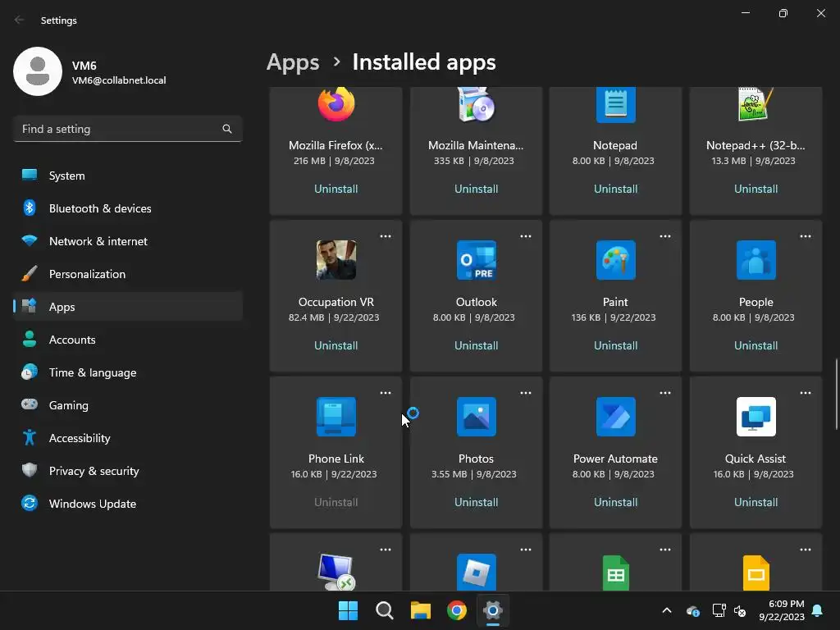This screenshot has width=840, height=630.
Task: Click the Photos app icon
Action: 477,417
